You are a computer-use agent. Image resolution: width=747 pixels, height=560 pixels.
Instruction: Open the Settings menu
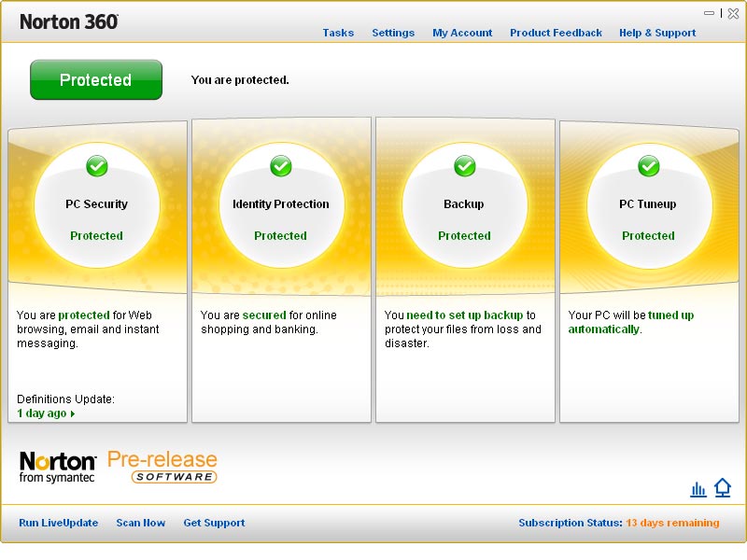(393, 33)
